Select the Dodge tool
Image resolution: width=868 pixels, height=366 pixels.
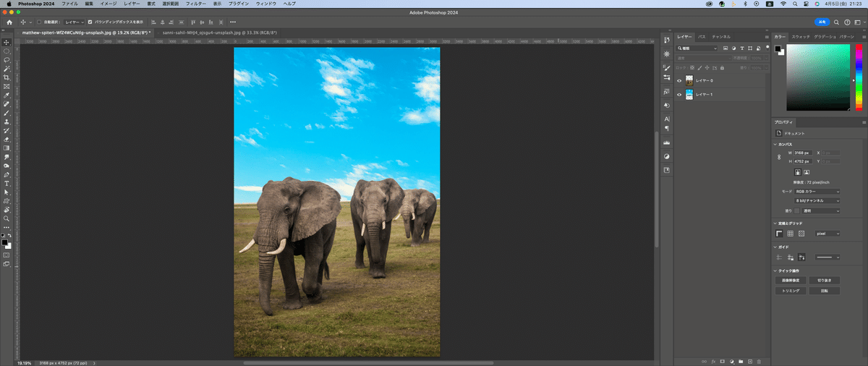coord(7,166)
